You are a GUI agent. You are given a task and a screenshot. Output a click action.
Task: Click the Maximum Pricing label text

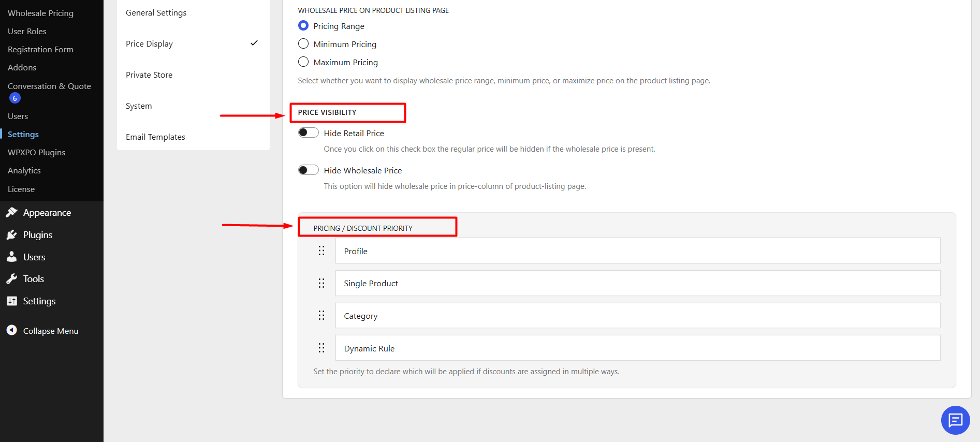click(x=346, y=62)
